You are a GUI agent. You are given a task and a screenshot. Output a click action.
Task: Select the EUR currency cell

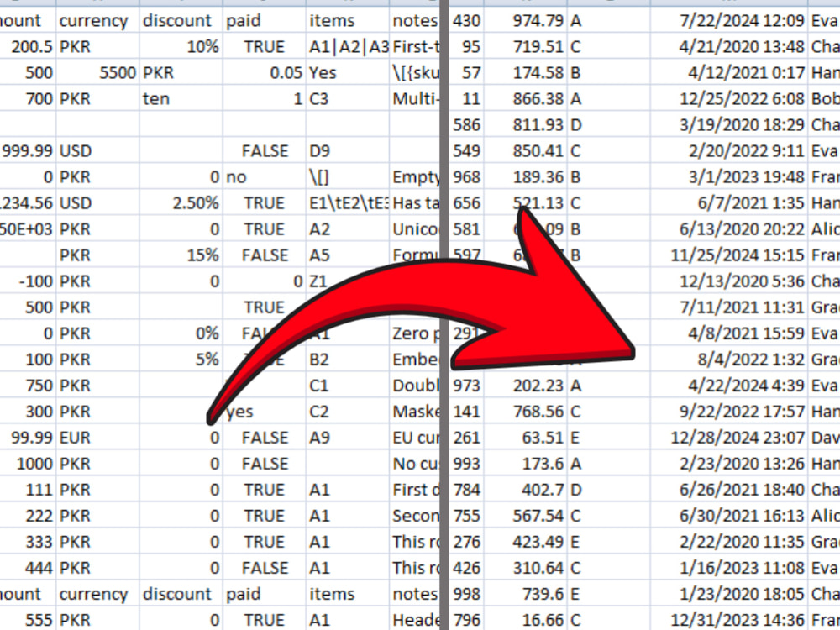(x=97, y=438)
